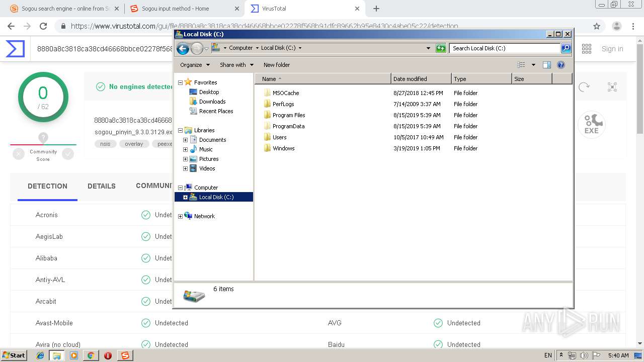This screenshot has height=362, width=644.
Task: Open VirusTotal graph icon
Action: (612, 87)
